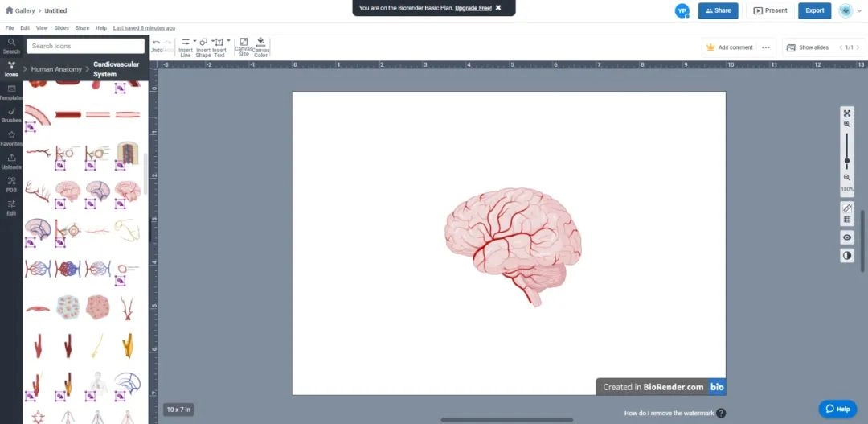Open the Uploads sidebar panel
Screen dimensions: 868x424
(x=11, y=161)
